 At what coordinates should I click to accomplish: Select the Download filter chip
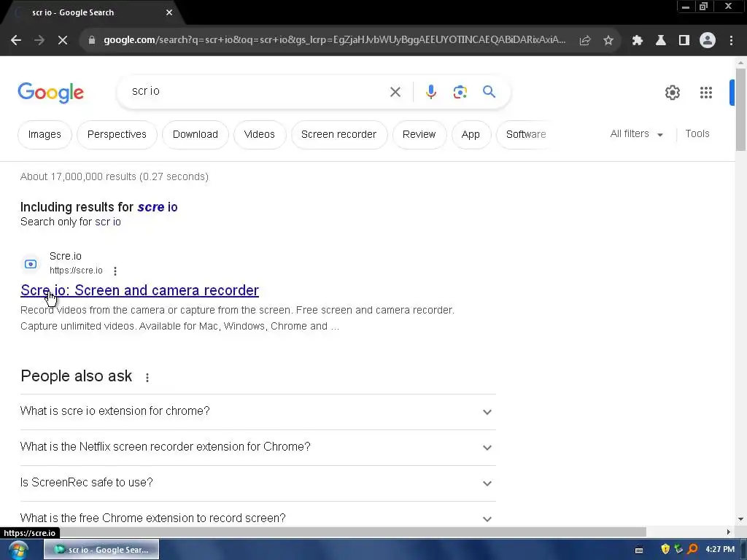coord(196,135)
